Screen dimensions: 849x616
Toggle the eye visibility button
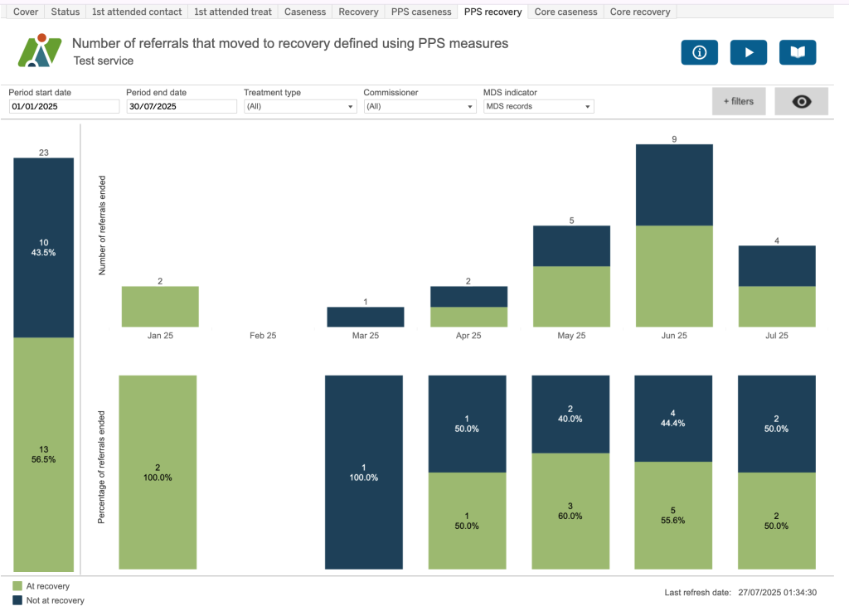(x=801, y=101)
